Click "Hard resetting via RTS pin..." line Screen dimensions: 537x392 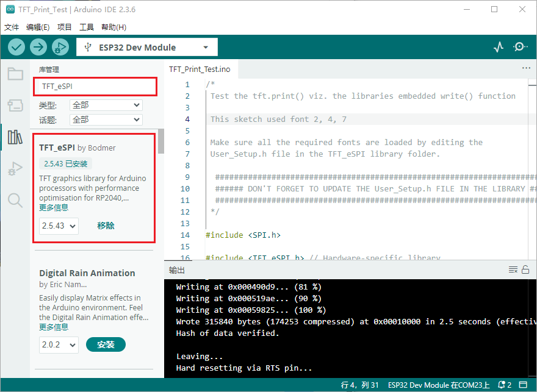(x=244, y=368)
